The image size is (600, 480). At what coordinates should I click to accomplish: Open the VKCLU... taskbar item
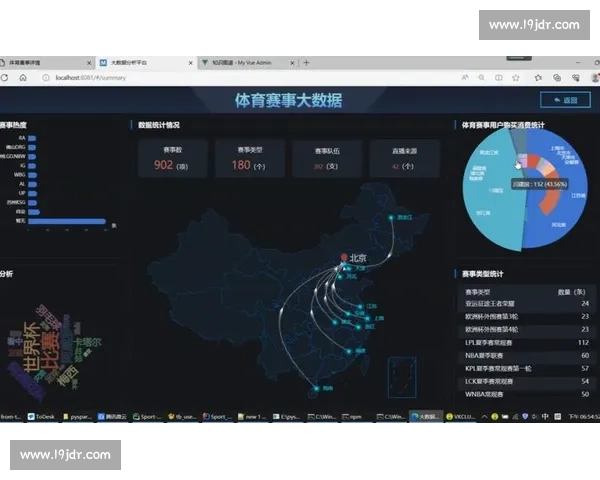(x=460, y=416)
